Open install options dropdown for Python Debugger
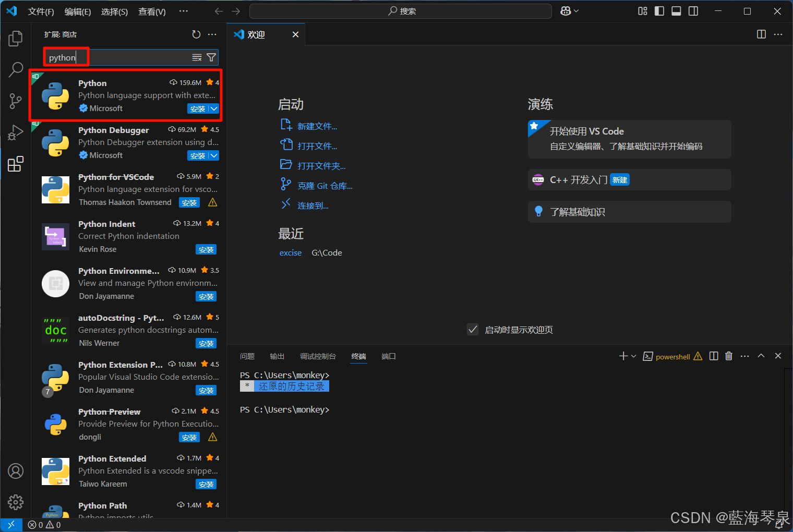This screenshot has width=793, height=532. tap(214, 155)
